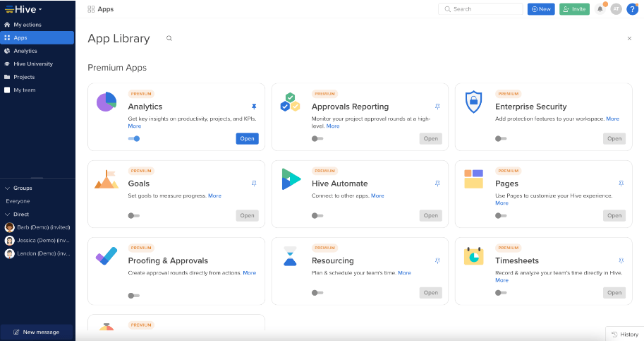The image size is (644, 343).
Task: Click the Proofing & Approvals checkmark icon
Action: pos(107,256)
